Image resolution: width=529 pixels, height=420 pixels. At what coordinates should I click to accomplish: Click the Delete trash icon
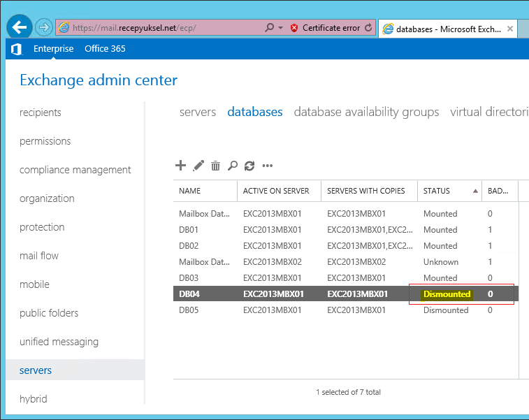point(215,166)
